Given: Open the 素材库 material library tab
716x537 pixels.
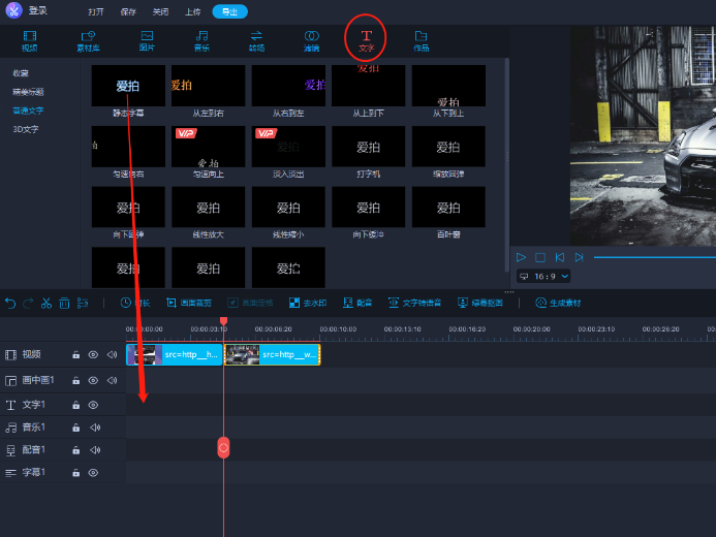Looking at the screenshot, I should pyautogui.click(x=88, y=41).
